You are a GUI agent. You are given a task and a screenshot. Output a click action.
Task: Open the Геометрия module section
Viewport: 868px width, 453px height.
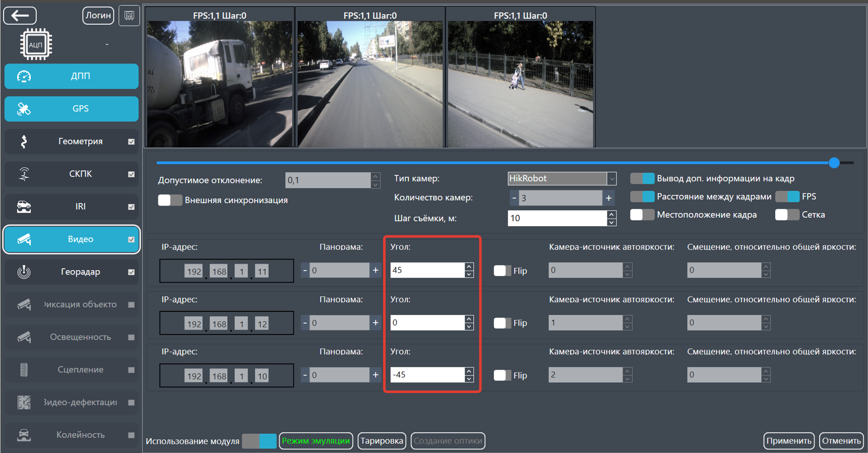tap(72, 142)
